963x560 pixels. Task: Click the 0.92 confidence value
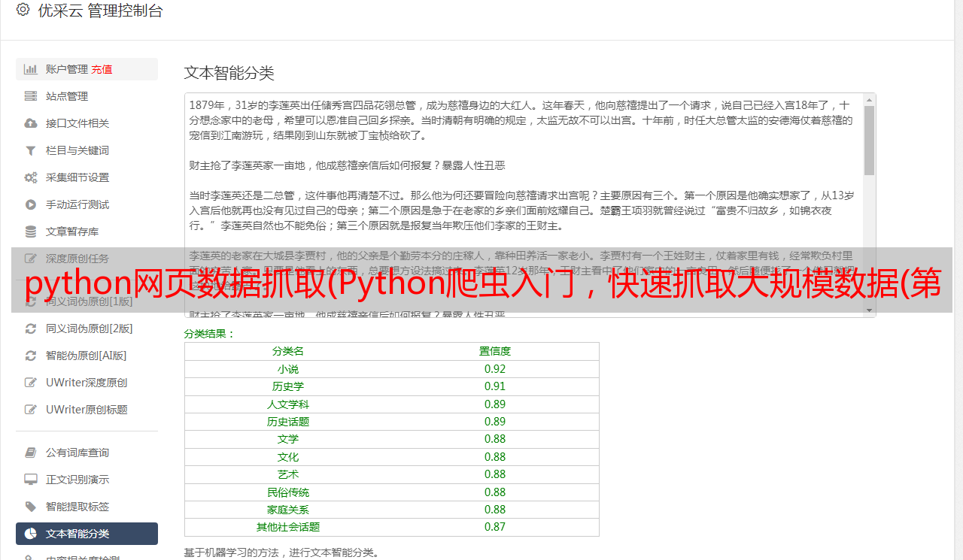pos(495,369)
